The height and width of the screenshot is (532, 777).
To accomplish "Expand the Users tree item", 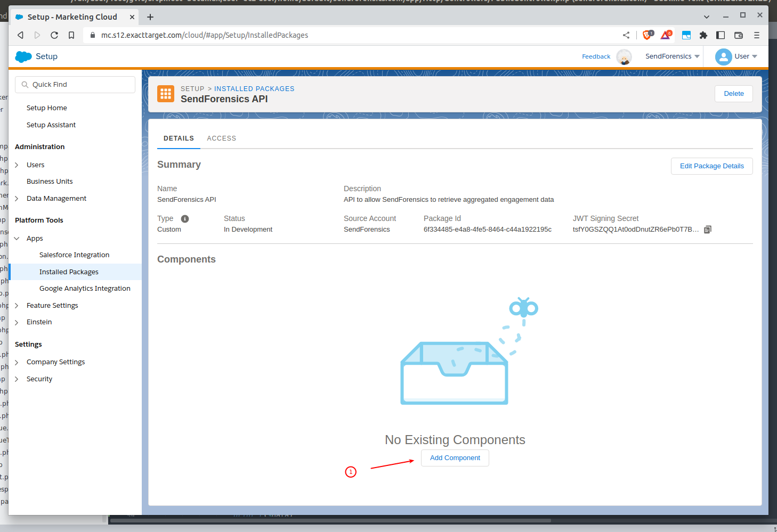I will coord(17,165).
